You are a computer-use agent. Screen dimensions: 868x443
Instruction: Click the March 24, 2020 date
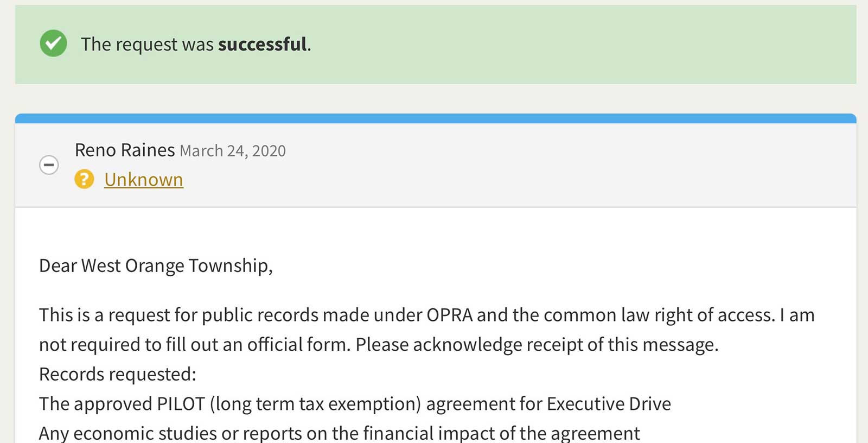click(x=233, y=150)
